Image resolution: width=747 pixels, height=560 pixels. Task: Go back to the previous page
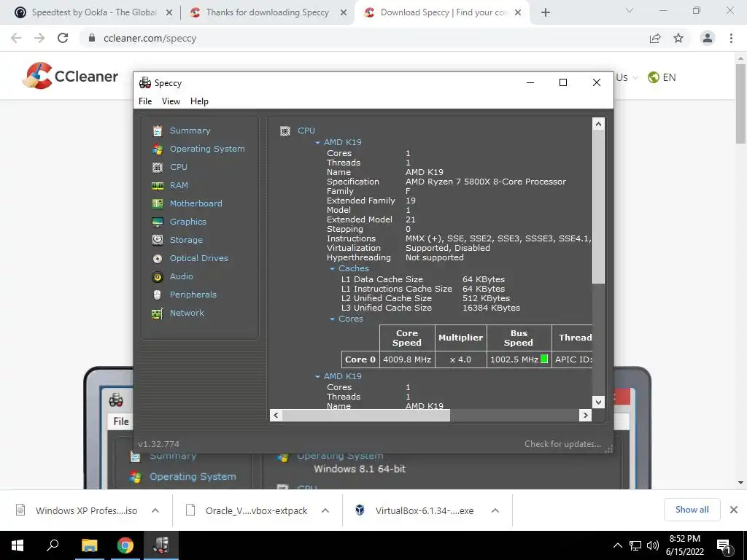tap(16, 38)
